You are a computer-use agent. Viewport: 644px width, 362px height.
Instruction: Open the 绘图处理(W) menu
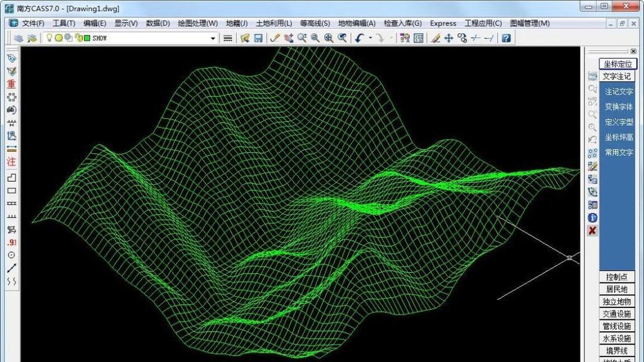click(x=198, y=23)
